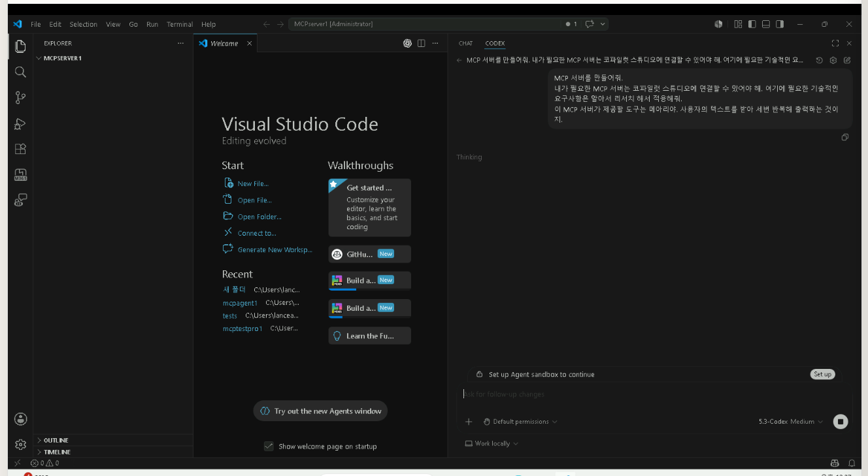Open the Copilot Studio agents view
This screenshot has width=868, height=476.
[20, 200]
